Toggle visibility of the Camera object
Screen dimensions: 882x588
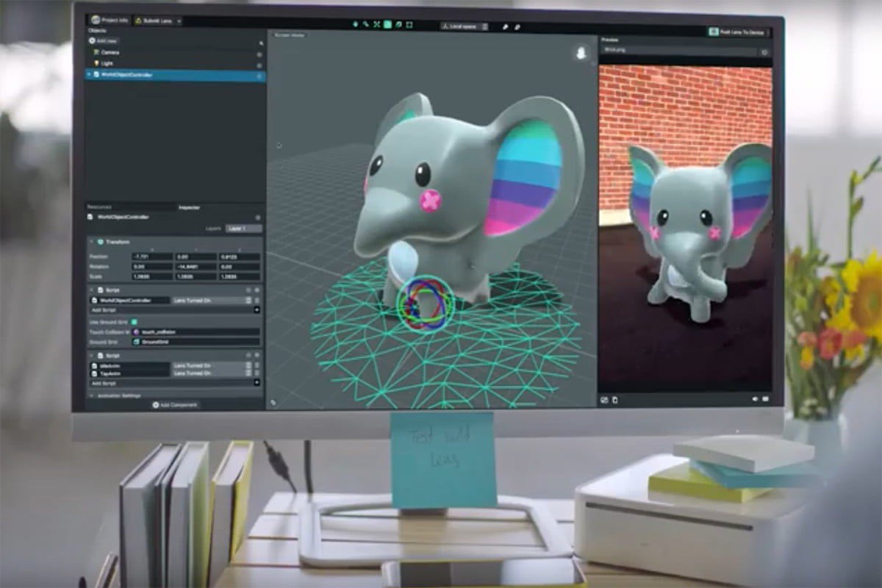pos(259,54)
